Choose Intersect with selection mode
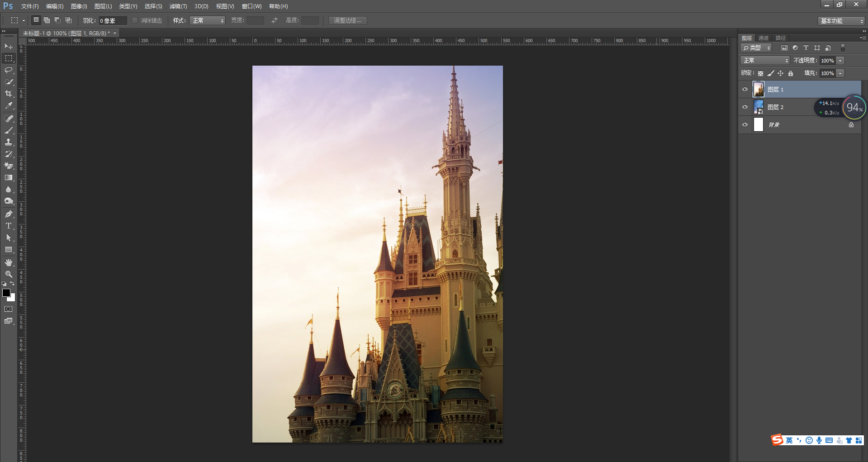 (x=68, y=20)
